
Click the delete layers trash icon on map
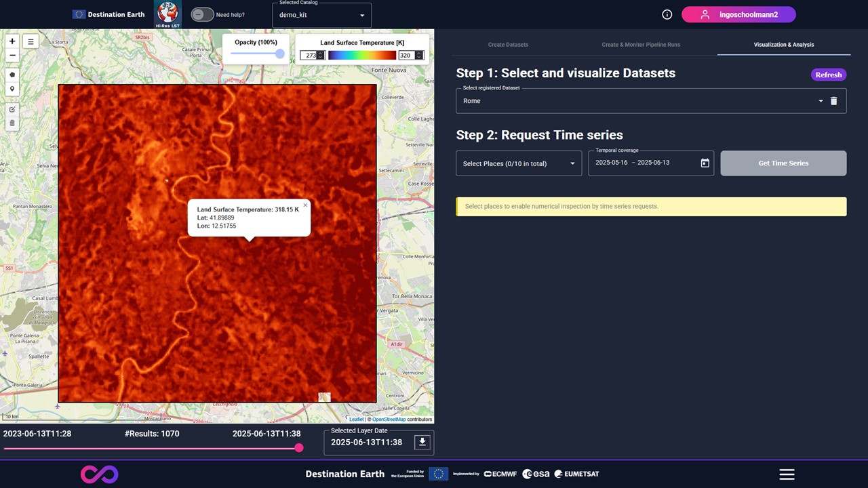pos(12,123)
